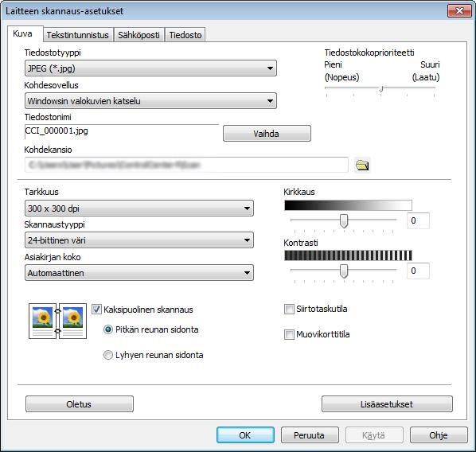This screenshot has width=476, height=452.
Task: Open Lisäasetukset advanced settings
Action: 387,404
